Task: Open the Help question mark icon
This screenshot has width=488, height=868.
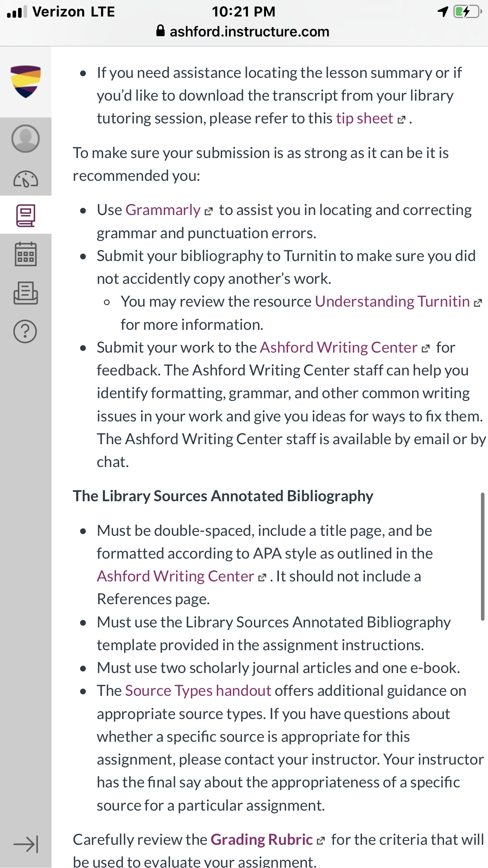Action: 26,331
